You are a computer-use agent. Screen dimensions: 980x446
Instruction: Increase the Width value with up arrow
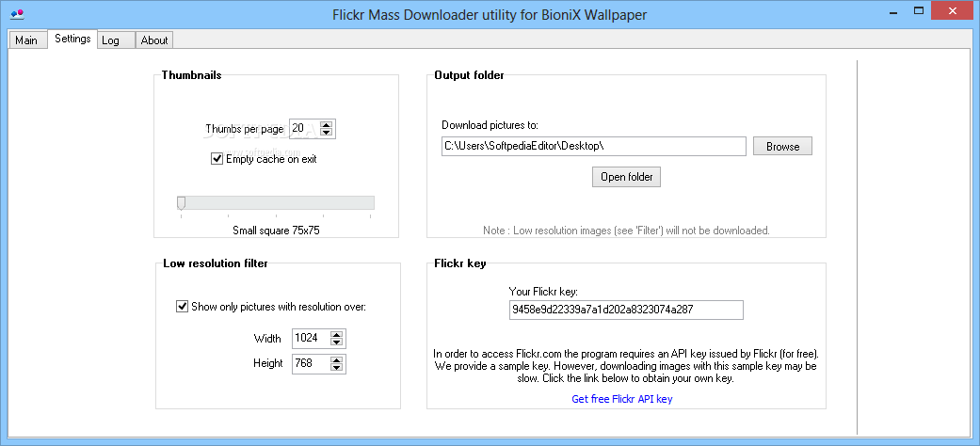337,334
